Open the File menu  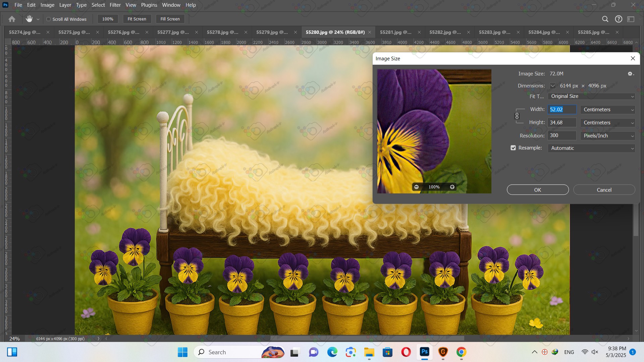click(18, 5)
